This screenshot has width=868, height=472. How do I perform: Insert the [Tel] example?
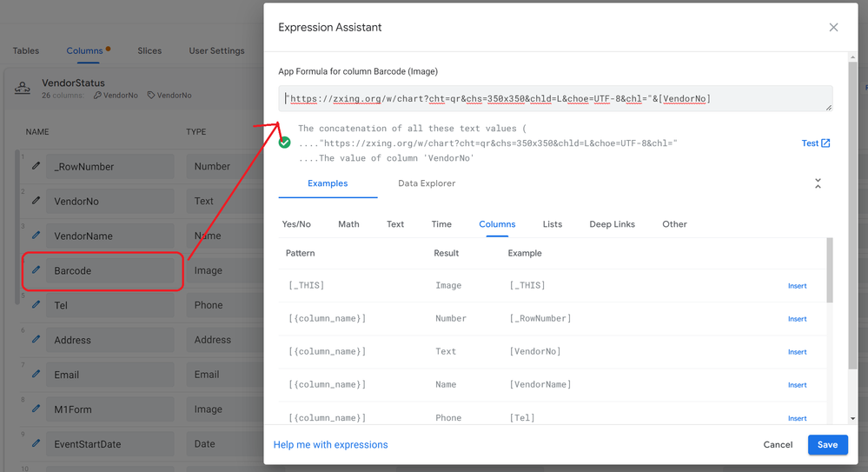pyautogui.click(x=797, y=418)
